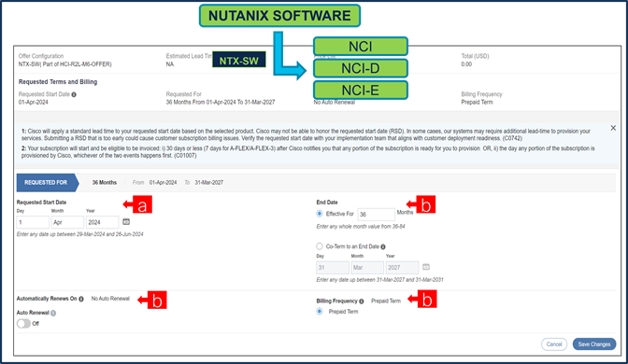Click the '36 Months' summary text
Viewport: 628px width, 364px height.
click(105, 182)
